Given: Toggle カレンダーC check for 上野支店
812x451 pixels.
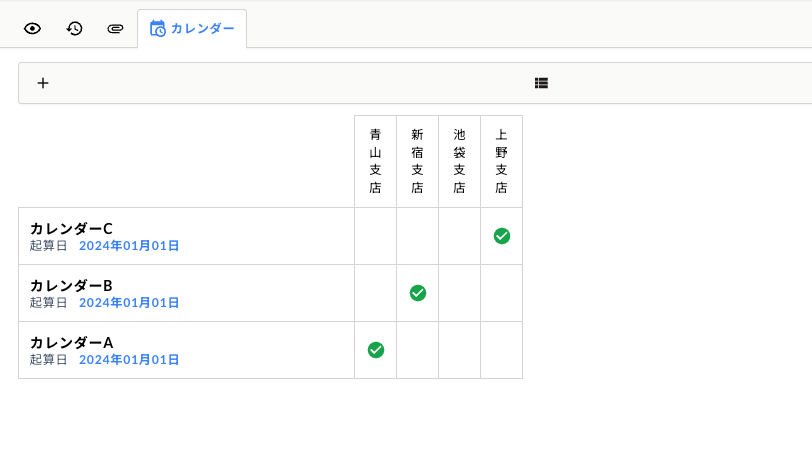Looking at the screenshot, I should [x=501, y=236].
